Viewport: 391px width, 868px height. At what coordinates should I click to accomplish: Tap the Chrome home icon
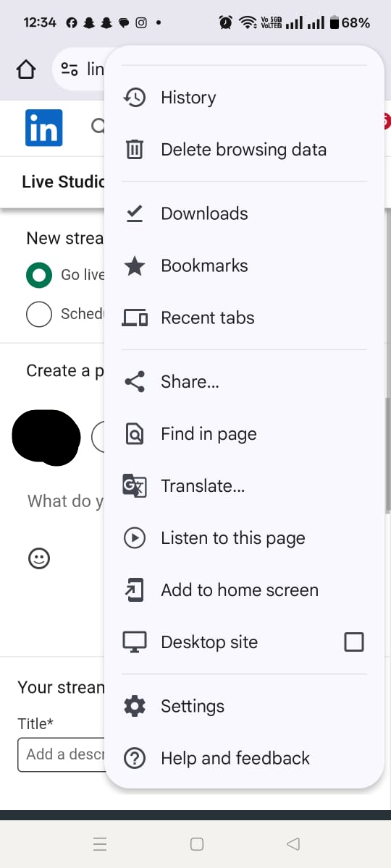(26, 69)
